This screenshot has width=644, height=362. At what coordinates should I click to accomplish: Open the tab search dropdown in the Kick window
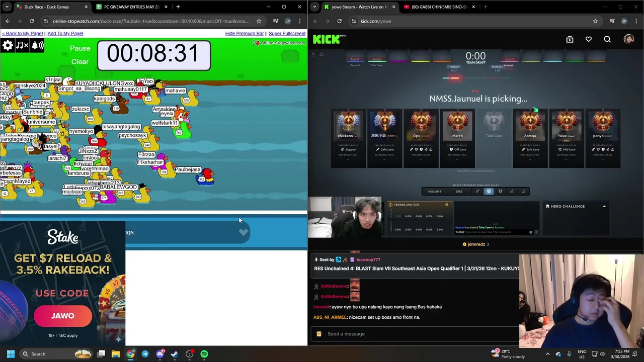[314, 7]
